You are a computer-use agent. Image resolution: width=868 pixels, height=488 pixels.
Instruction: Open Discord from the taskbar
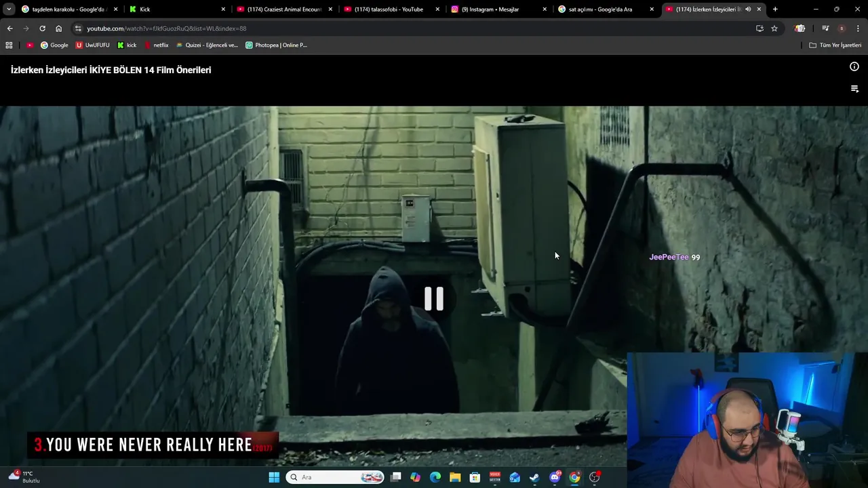point(555,477)
